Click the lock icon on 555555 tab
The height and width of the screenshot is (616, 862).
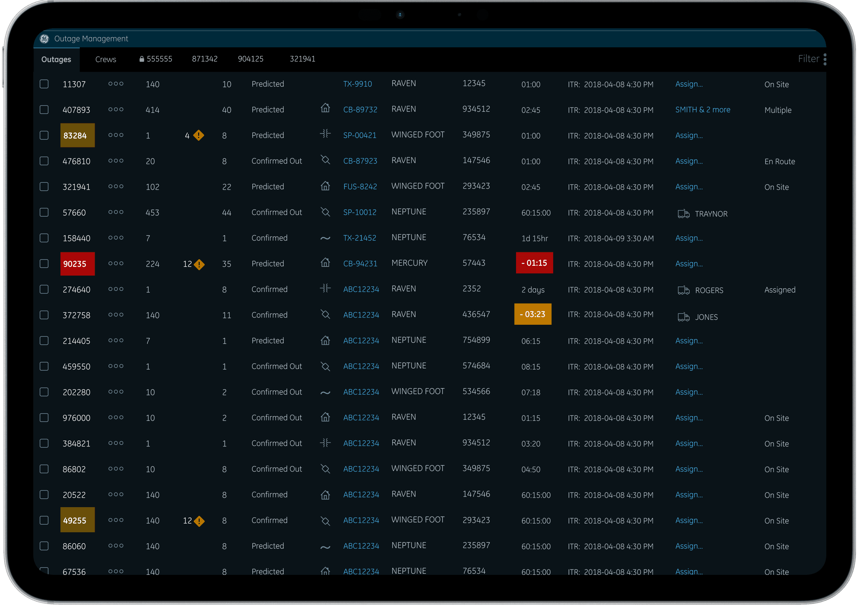click(x=142, y=59)
